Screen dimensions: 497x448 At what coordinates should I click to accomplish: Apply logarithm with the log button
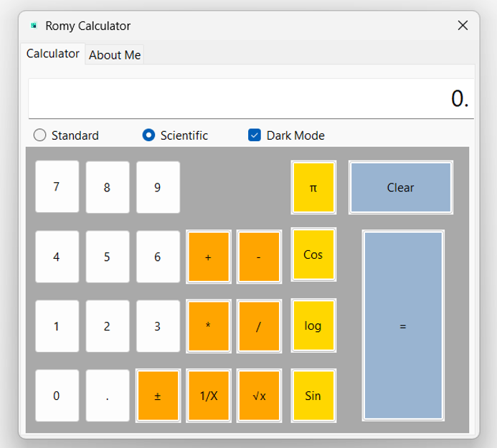pyautogui.click(x=313, y=325)
